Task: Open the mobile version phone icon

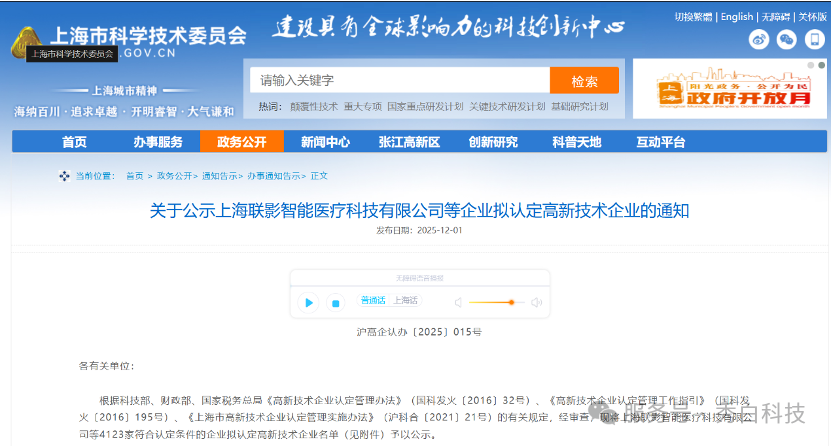Action: [814, 39]
